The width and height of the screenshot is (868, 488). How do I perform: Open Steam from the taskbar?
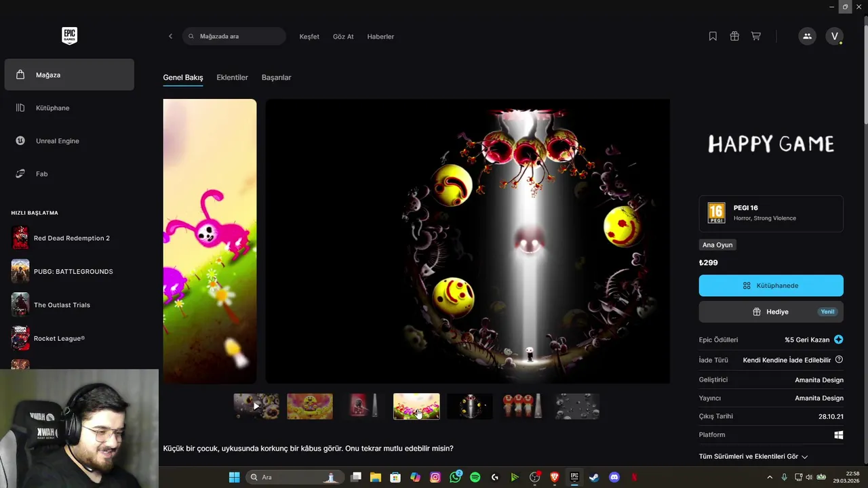(594, 477)
